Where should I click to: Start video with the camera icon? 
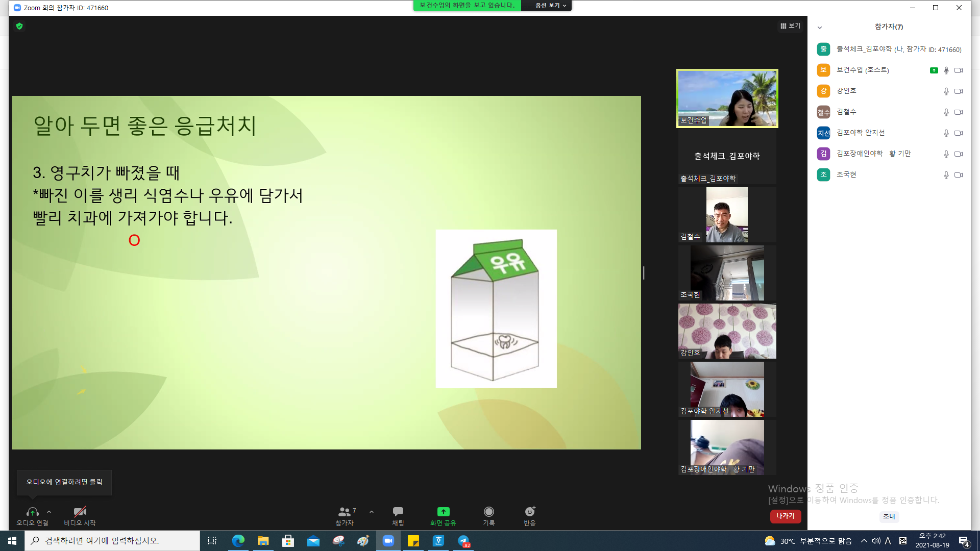pos(80,512)
